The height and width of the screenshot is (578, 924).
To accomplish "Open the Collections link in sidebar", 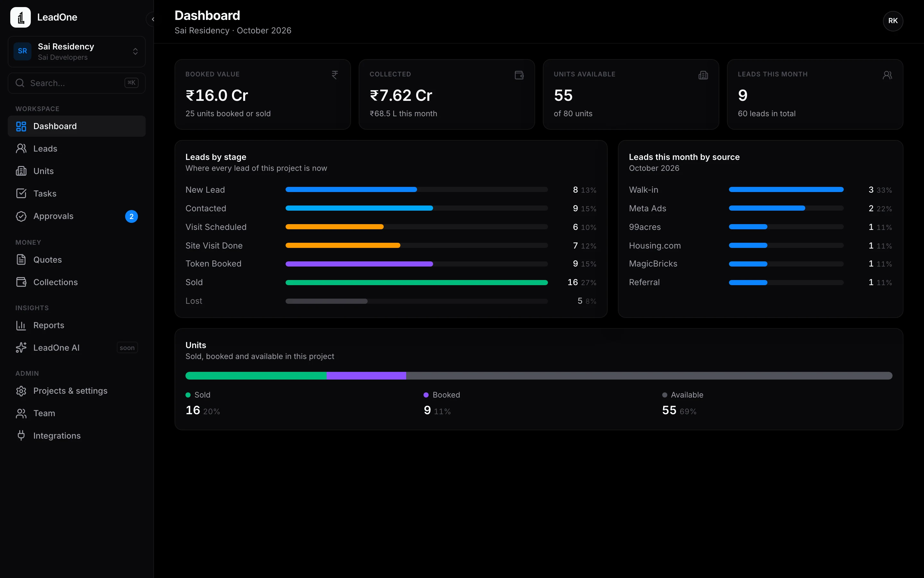I will 77,282.
